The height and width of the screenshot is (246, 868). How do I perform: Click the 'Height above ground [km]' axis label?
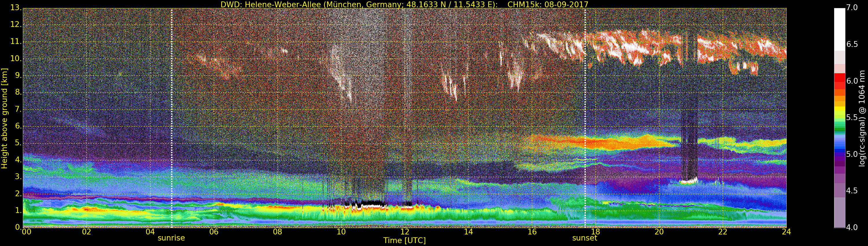[4, 118]
